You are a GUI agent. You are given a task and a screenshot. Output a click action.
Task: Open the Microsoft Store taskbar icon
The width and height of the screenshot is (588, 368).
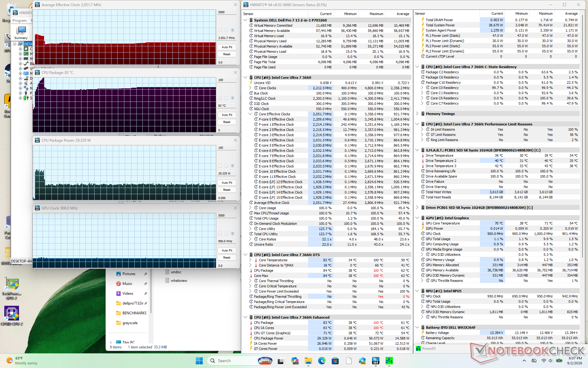click(x=335, y=361)
